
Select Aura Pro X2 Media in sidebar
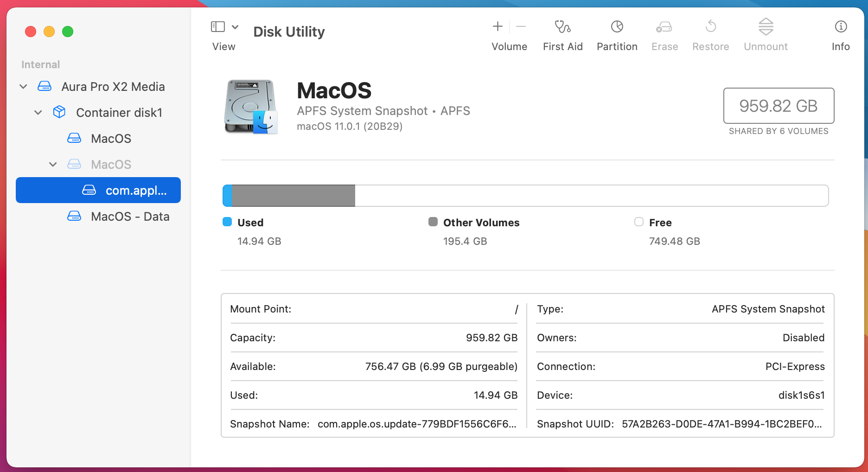98,87
